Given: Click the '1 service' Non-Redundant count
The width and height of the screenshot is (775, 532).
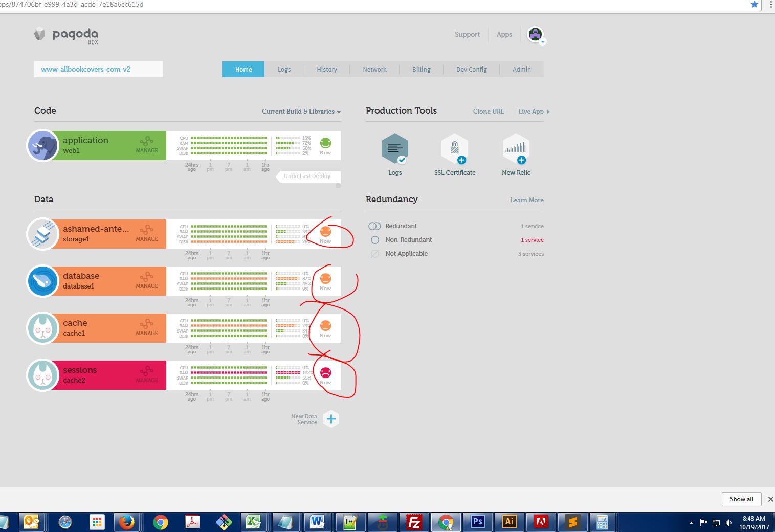Looking at the screenshot, I should 532,240.
